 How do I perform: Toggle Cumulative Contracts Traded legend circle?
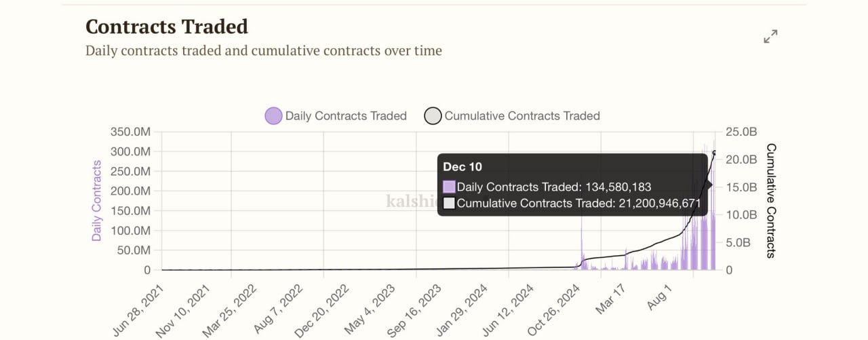coord(433,116)
